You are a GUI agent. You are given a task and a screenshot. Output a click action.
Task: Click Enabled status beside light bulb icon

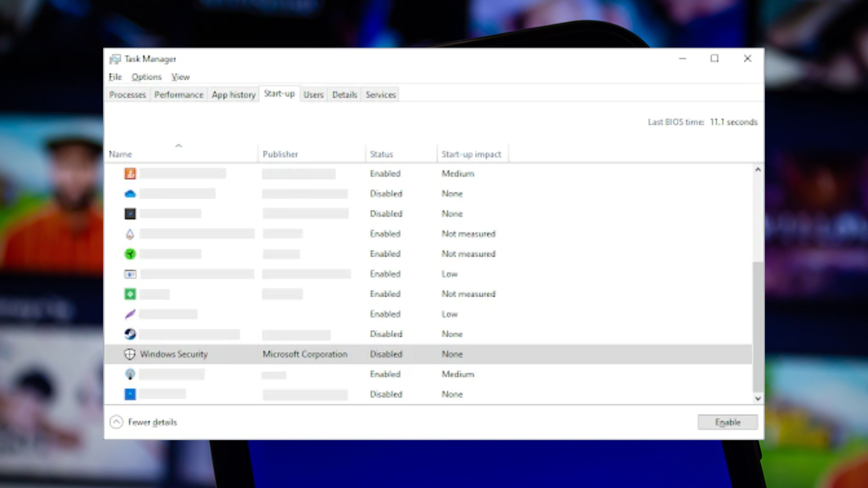tap(385, 374)
